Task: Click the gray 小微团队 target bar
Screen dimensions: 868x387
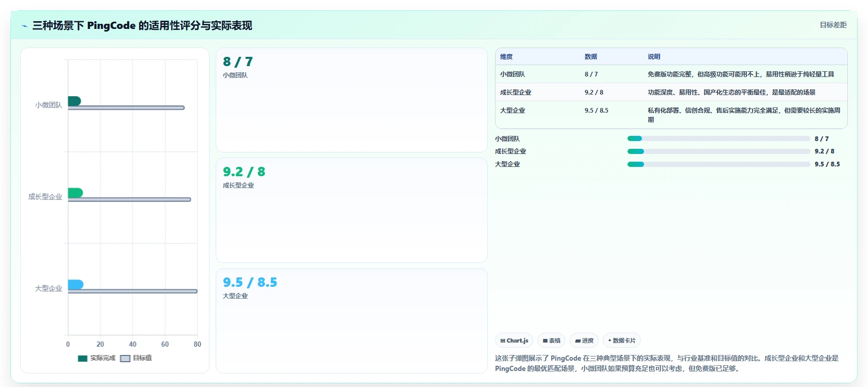Action: (126, 107)
